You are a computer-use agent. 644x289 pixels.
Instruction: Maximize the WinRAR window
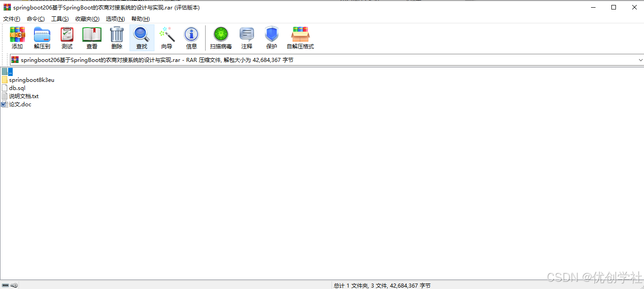point(614,7)
